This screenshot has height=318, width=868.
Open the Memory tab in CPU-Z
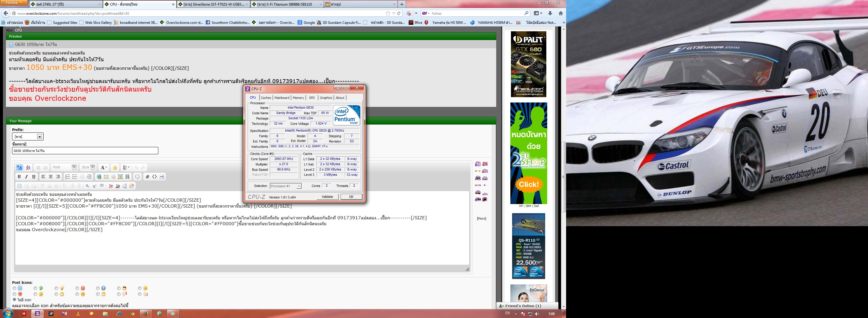[x=298, y=98]
